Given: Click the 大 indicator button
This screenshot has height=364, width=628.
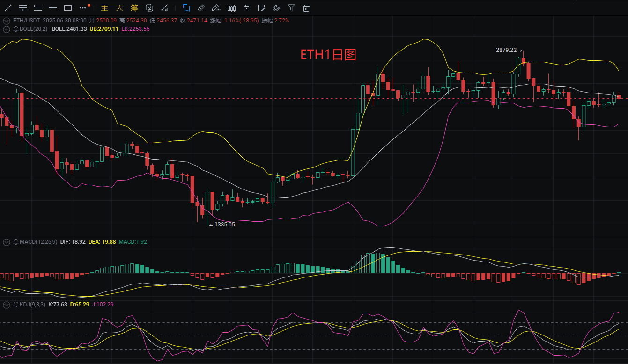Looking at the screenshot, I should pos(119,8).
